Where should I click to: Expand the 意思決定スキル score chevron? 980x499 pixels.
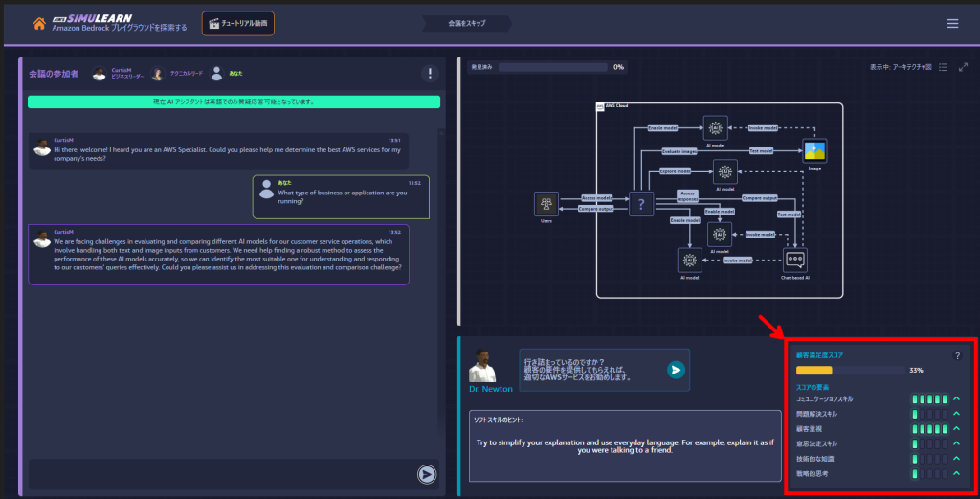coord(956,444)
